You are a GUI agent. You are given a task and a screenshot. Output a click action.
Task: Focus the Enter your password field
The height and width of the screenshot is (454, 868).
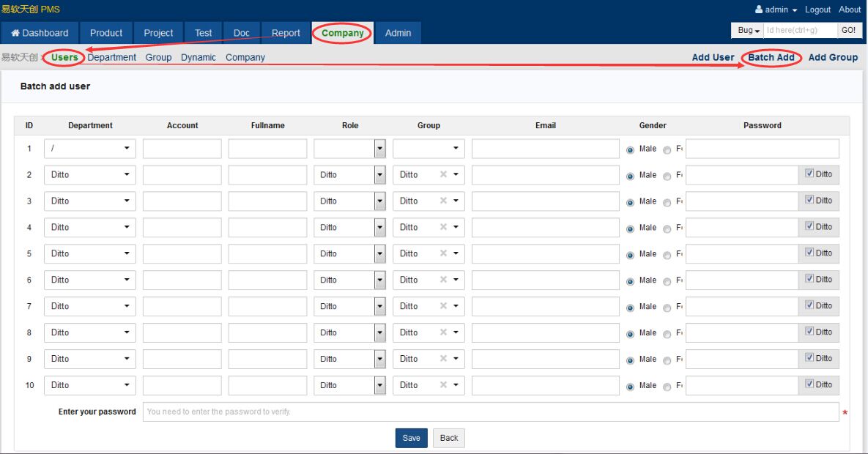tap(491, 412)
